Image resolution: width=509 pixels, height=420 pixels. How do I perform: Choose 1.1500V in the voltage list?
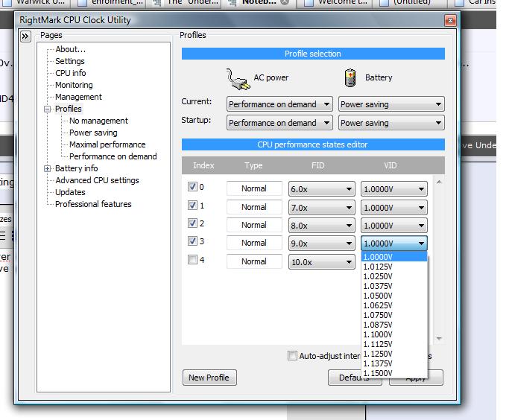[394, 373]
